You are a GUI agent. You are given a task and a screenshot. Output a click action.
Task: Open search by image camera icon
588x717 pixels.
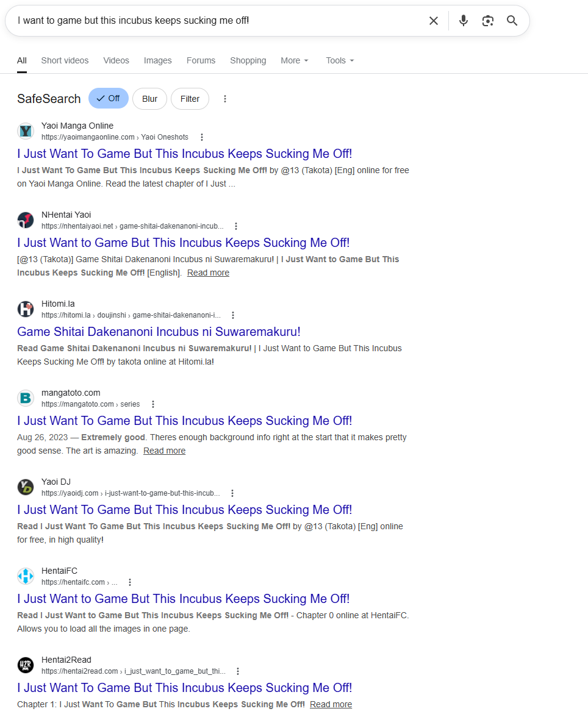coord(488,21)
